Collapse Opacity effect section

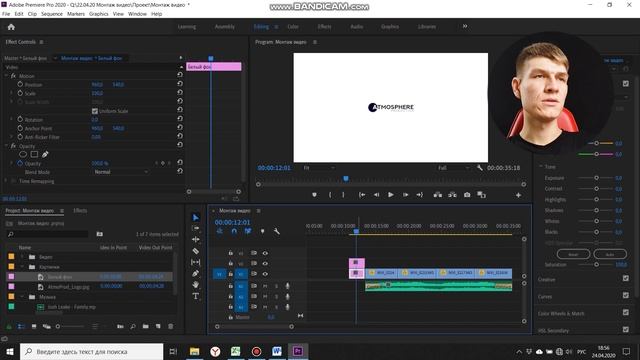click(6, 146)
